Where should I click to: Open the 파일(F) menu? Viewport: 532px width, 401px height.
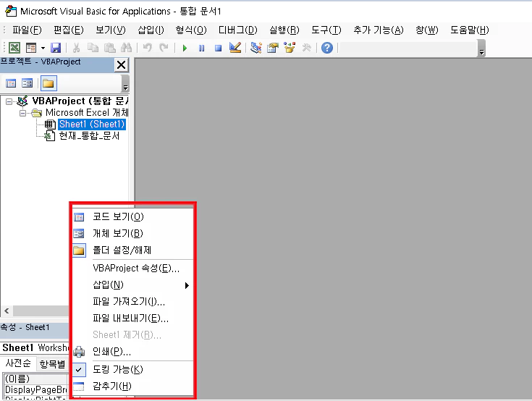27,30
